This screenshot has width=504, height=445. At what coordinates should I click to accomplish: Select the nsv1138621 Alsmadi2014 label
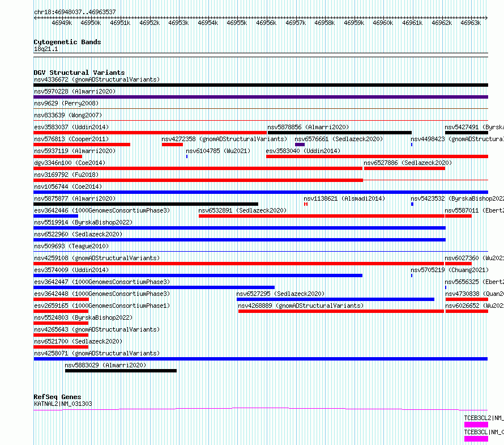344,198
